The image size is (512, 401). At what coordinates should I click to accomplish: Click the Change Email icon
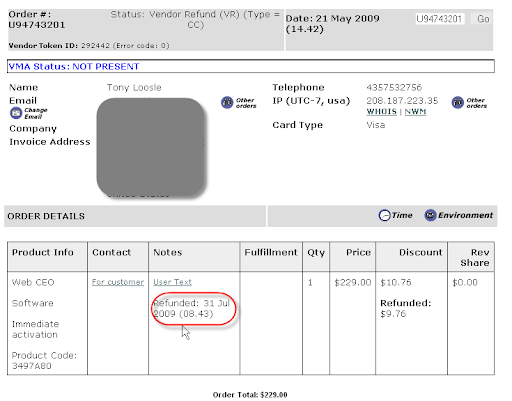tap(15, 113)
